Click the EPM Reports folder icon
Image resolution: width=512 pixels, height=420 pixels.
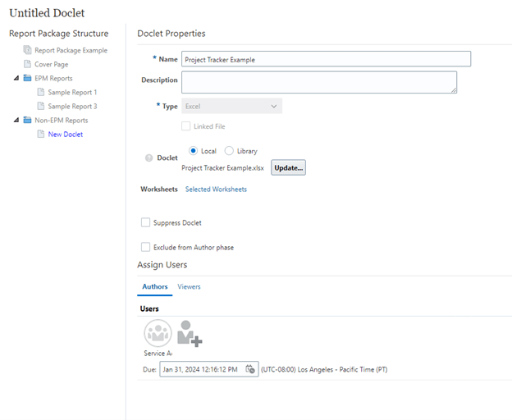pyautogui.click(x=27, y=79)
